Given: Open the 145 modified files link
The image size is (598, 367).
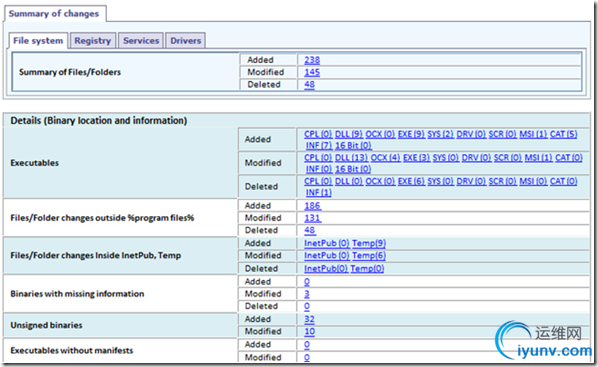Looking at the screenshot, I should 312,72.
